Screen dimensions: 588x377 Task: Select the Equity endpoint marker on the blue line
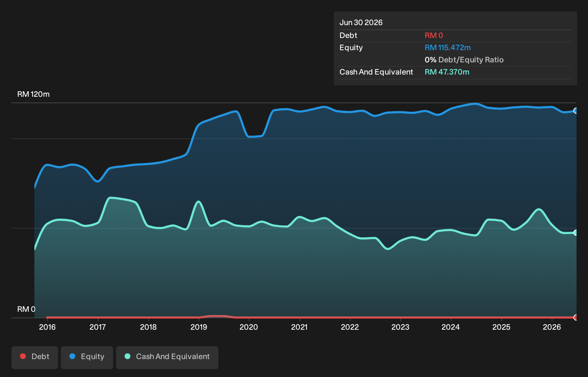click(576, 111)
